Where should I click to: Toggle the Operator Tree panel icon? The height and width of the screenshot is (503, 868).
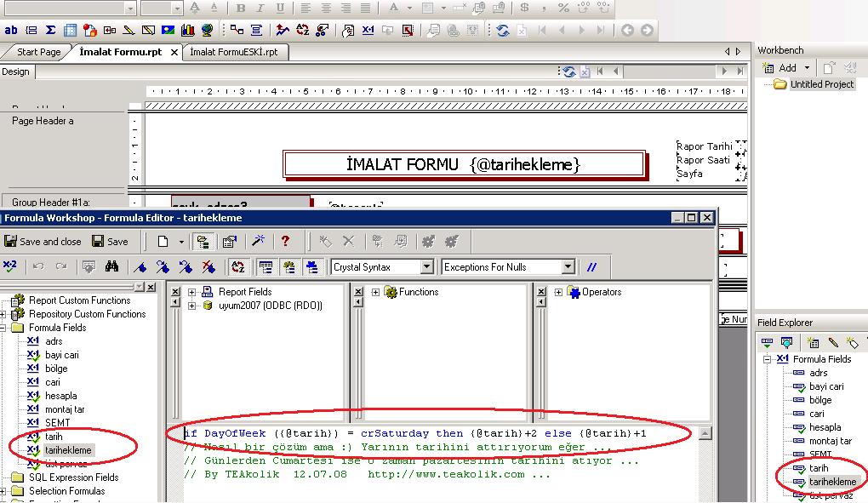pyautogui.click(x=311, y=266)
